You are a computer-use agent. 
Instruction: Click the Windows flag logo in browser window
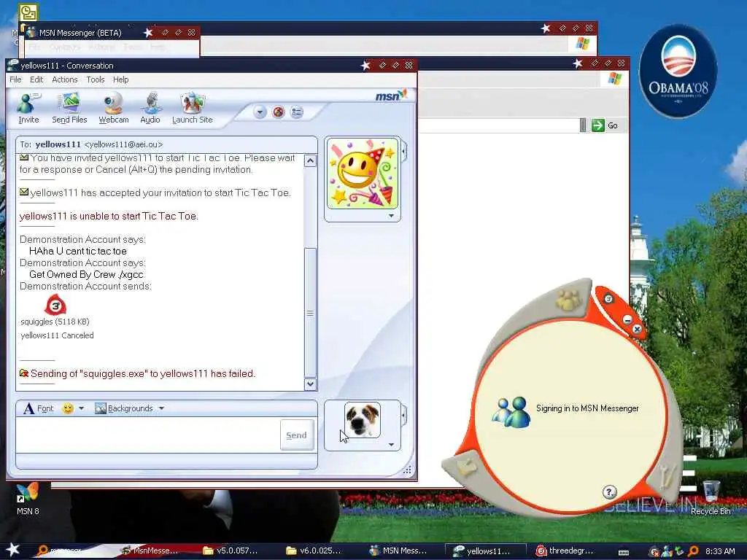click(x=614, y=79)
